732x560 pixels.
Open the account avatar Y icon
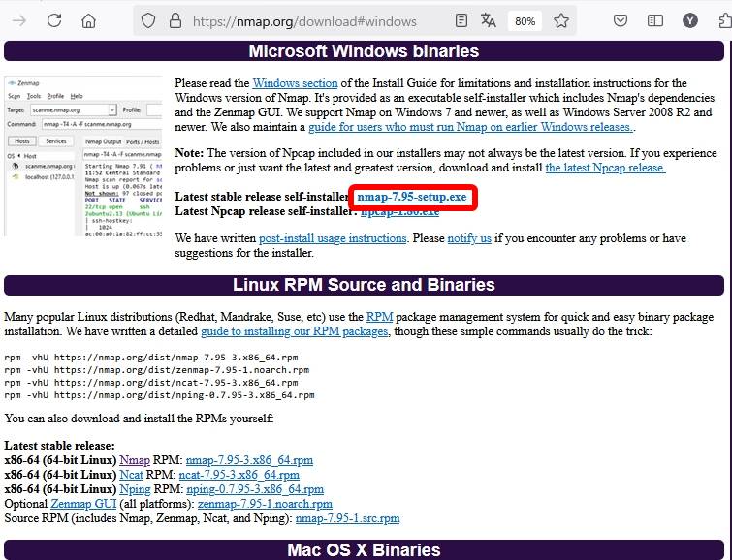coord(690,20)
